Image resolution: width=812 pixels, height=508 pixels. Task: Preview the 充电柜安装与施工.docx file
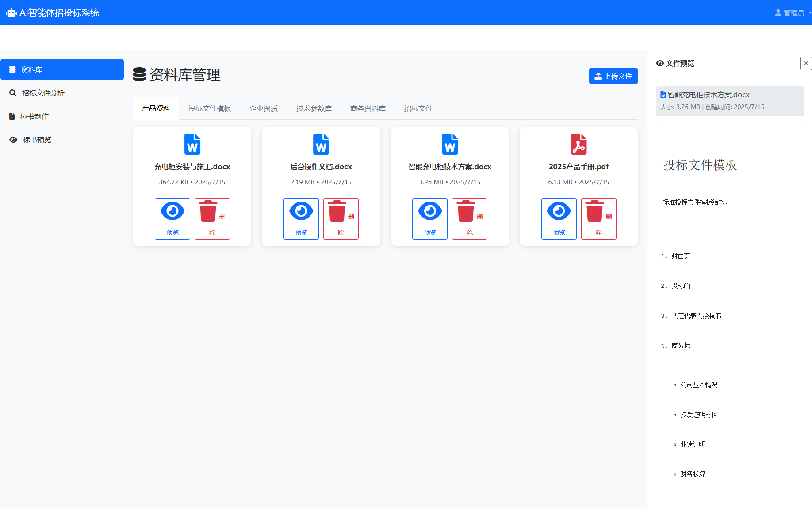coord(172,219)
